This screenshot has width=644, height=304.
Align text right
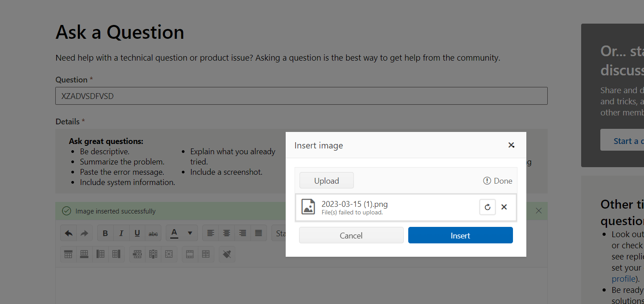point(243,233)
